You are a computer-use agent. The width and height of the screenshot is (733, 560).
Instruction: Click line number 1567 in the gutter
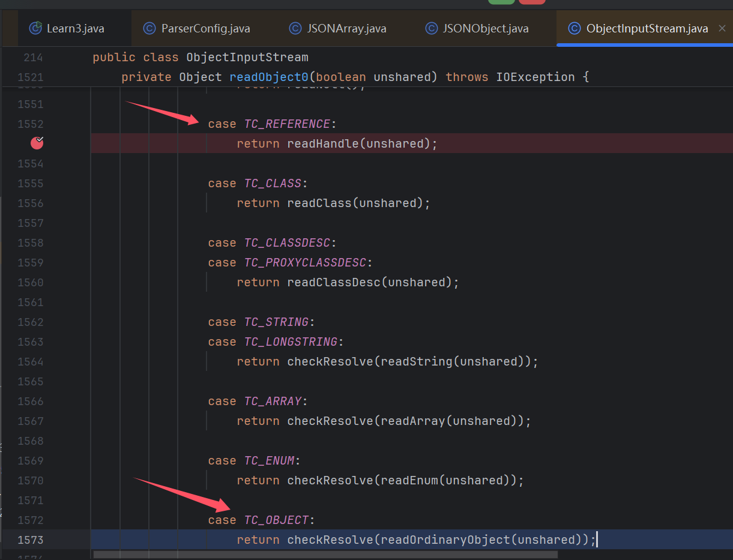tap(30, 421)
